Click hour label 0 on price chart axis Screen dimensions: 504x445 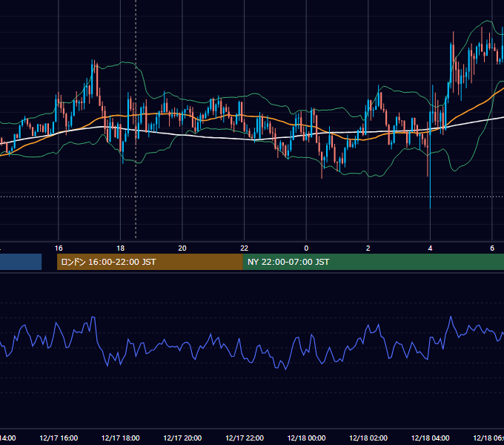(306, 248)
